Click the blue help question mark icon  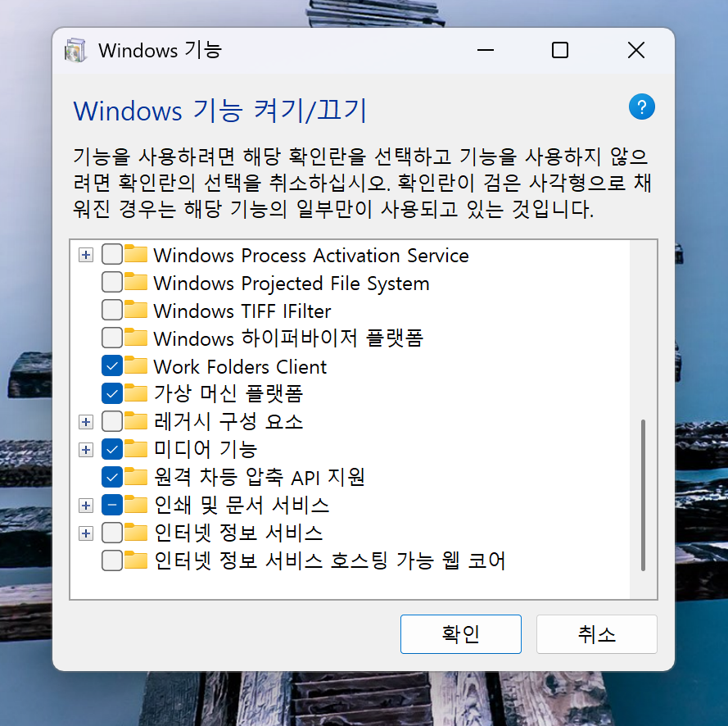[641, 107]
